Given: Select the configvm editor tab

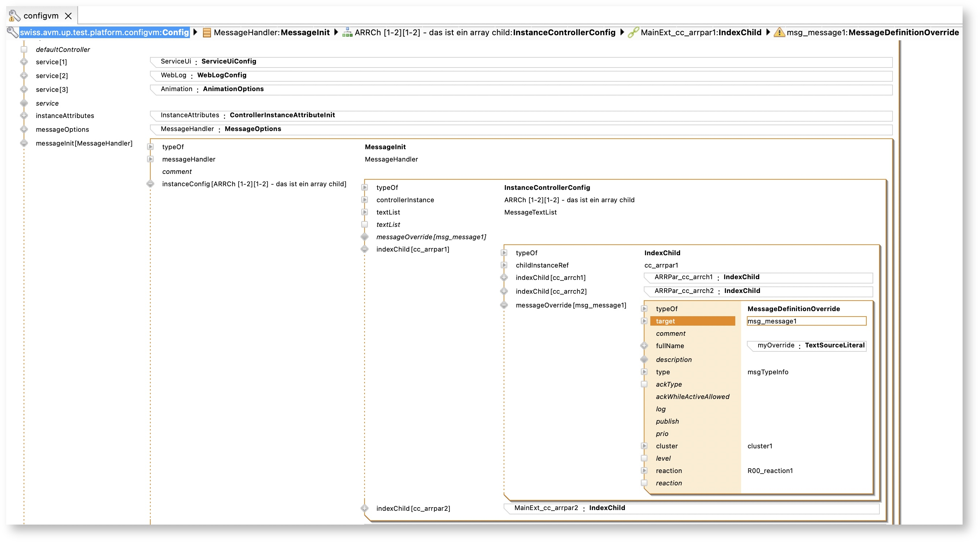Looking at the screenshot, I should [41, 16].
